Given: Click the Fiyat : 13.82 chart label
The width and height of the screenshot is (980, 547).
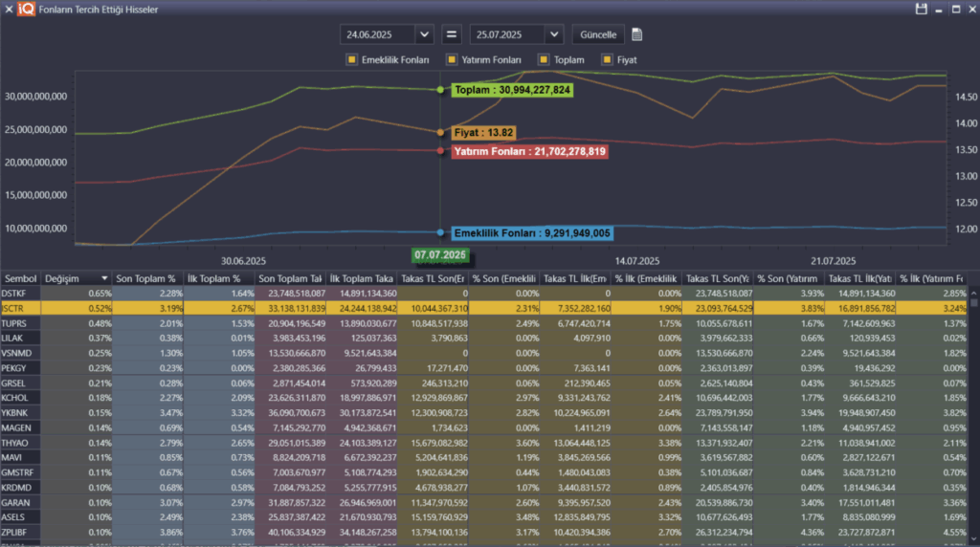Looking at the screenshot, I should pos(483,132).
